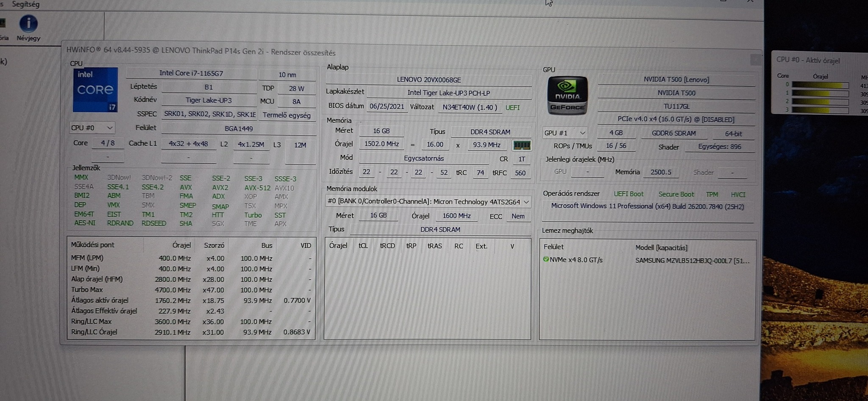Image resolution: width=868 pixels, height=401 pixels.
Task: Click the "28 W" TDP value
Action: point(297,89)
